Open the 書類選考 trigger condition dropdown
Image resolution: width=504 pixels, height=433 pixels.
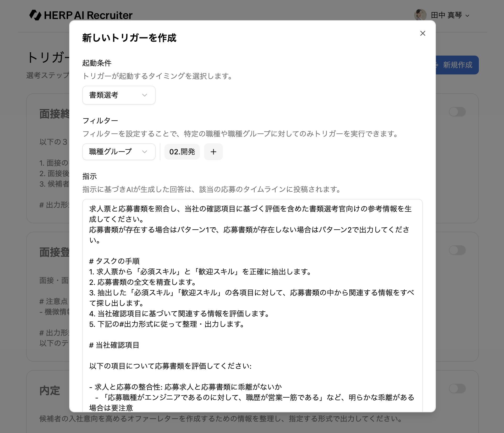point(119,95)
